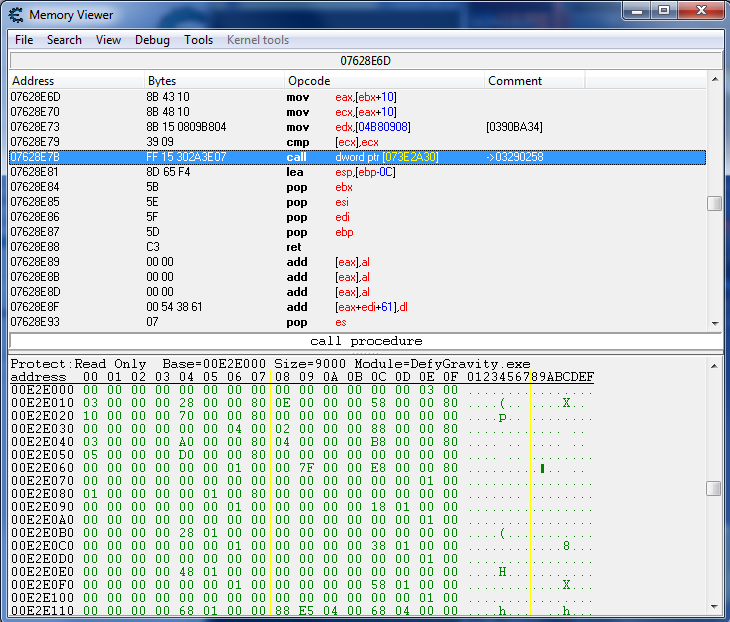
Task: Click the Address column header
Action: click(76, 81)
